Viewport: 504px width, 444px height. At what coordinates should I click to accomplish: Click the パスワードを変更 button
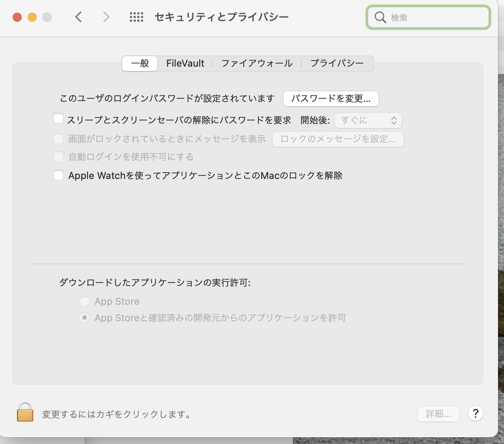(x=331, y=99)
